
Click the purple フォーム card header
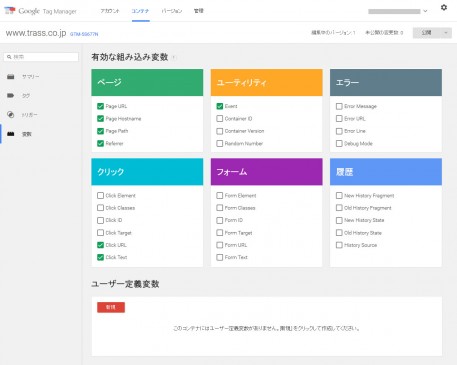pos(267,172)
